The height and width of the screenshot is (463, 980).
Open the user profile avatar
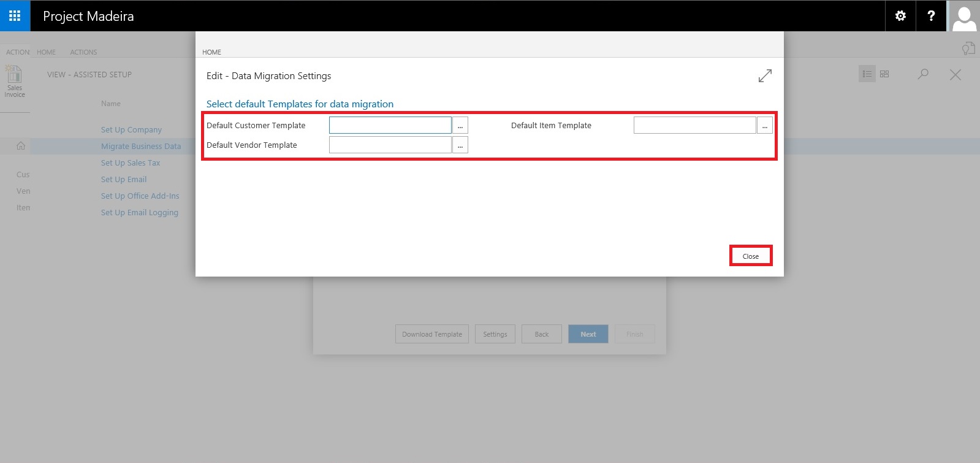964,17
